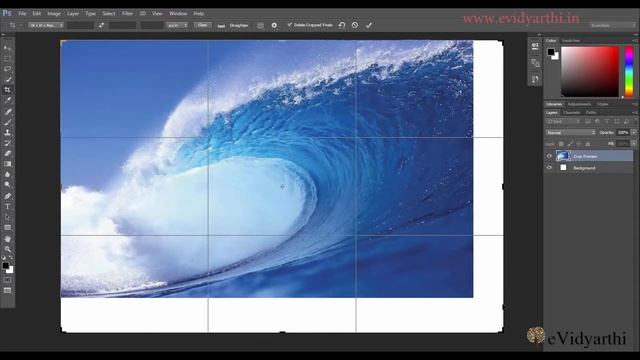Select the Zoom tool
The height and width of the screenshot is (360, 640).
point(7,249)
